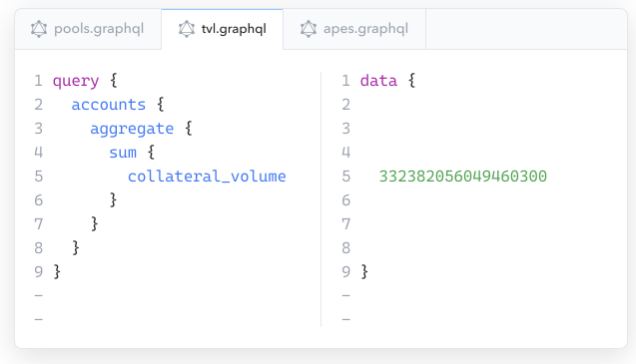Select the collateral_volume field
This screenshot has width=636, height=364.
click(207, 177)
